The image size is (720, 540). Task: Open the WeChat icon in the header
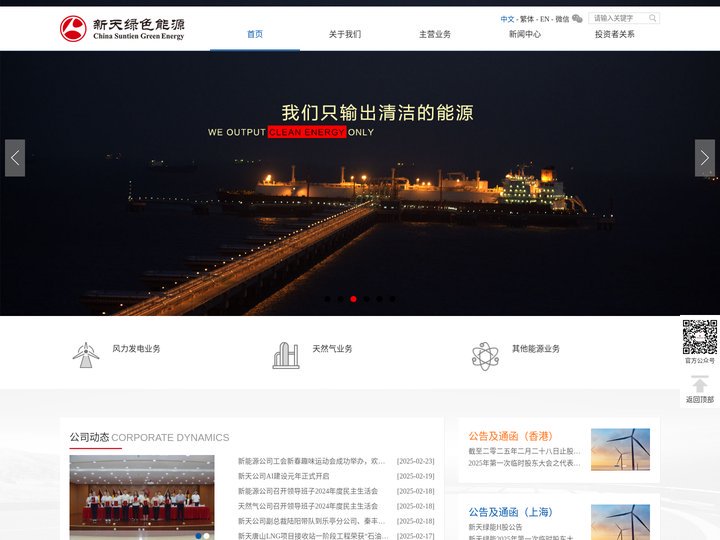(x=577, y=18)
